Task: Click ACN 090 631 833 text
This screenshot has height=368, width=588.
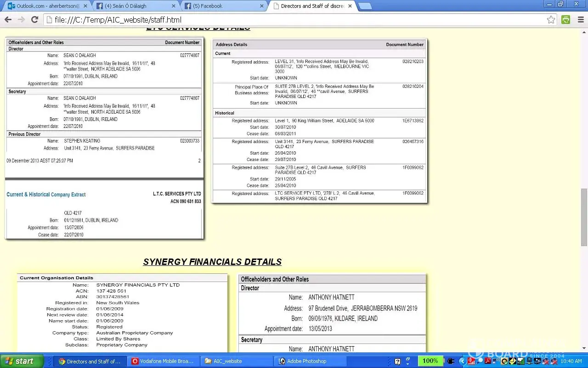Action: point(186,201)
